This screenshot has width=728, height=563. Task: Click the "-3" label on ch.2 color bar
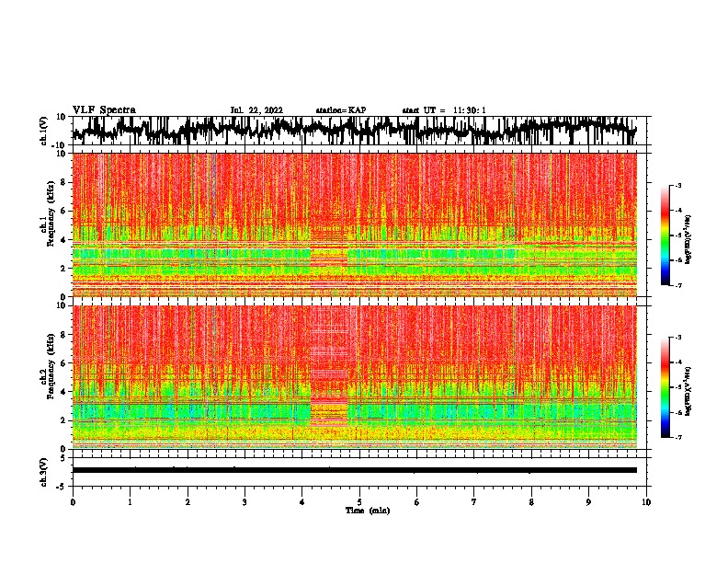point(678,338)
